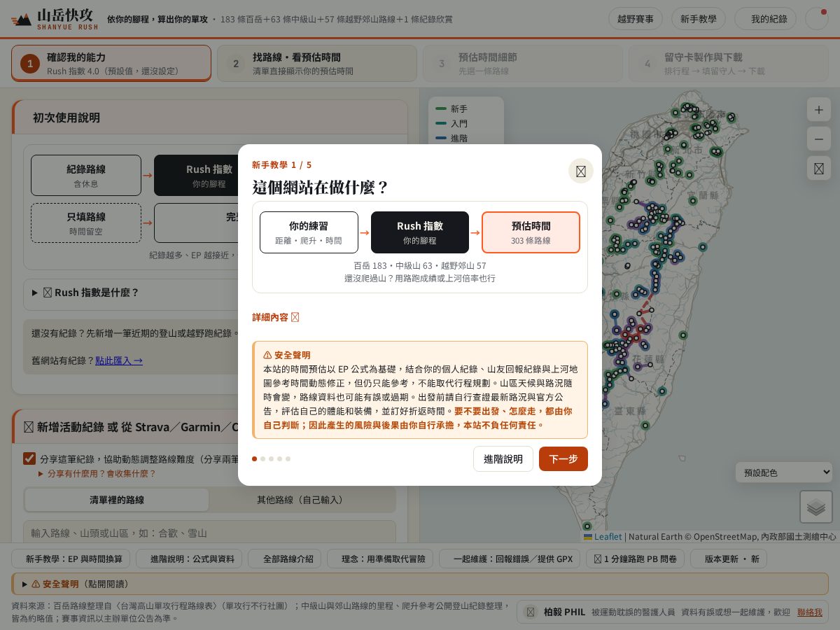The image size is (840, 630).
Task: Click the 入門 legend entry on the map
Action: click(451, 123)
